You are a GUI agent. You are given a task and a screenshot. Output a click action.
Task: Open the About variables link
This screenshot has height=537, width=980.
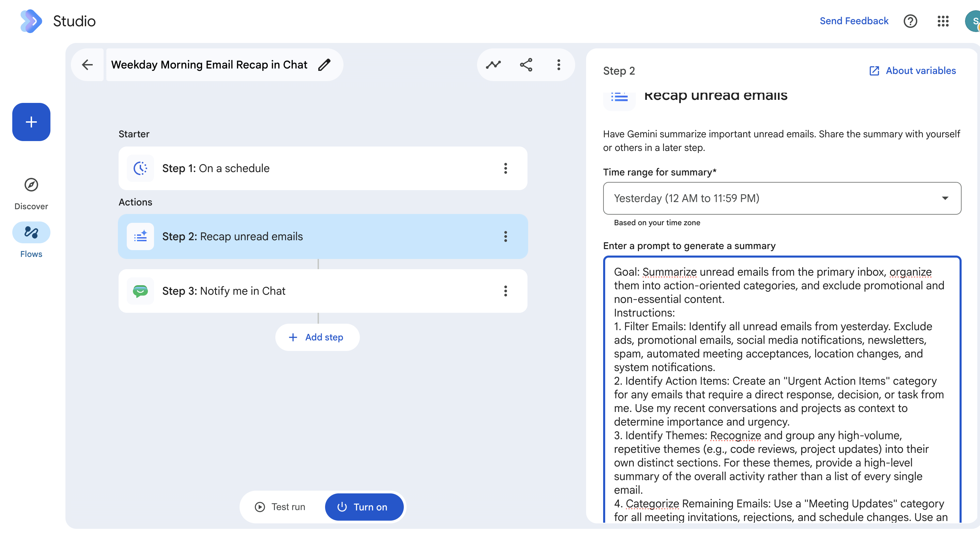[x=913, y=71]
